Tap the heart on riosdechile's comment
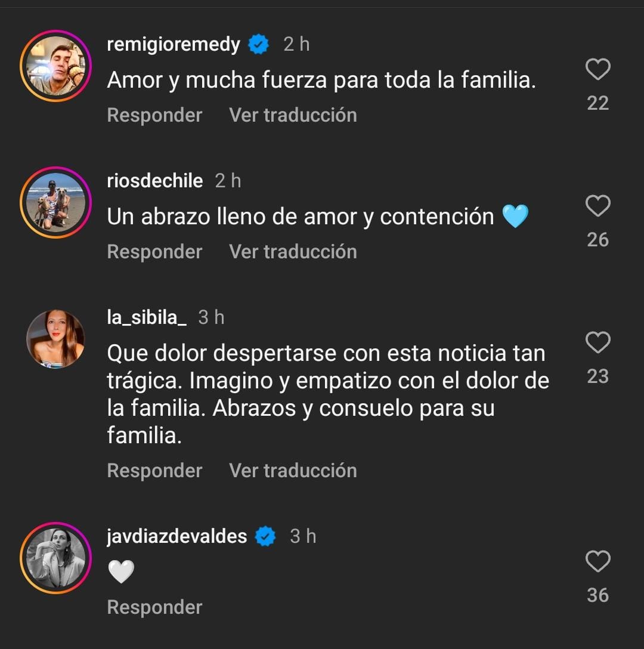 point(597,206)
